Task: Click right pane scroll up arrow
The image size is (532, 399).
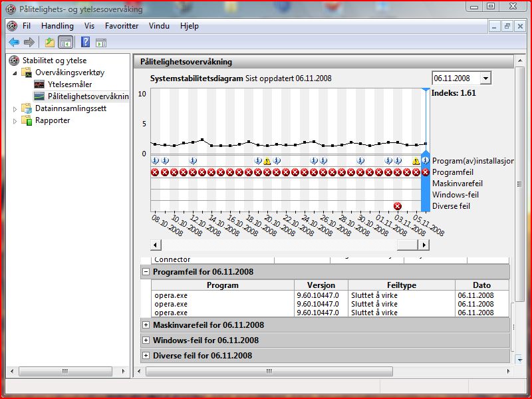Action: 520,61
